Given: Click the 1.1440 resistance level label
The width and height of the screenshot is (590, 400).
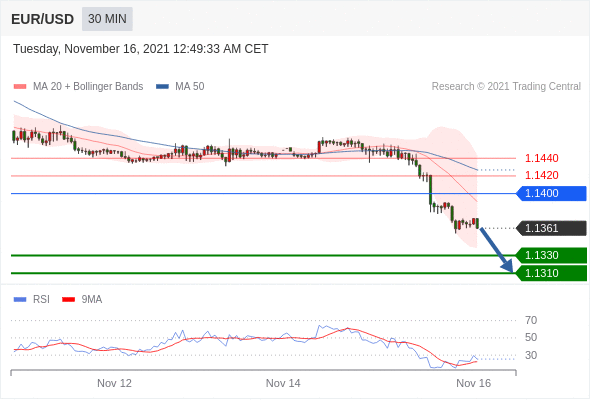Looking at the screenshot, I should pyautogui.click(x=541, y=158).
